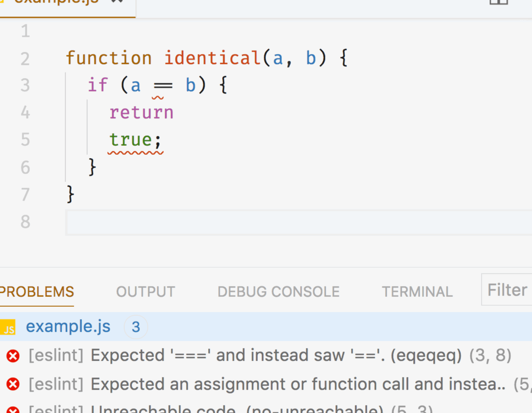Click the split editor icon
This screenshot has height=413, width=532.
[498, 2]
